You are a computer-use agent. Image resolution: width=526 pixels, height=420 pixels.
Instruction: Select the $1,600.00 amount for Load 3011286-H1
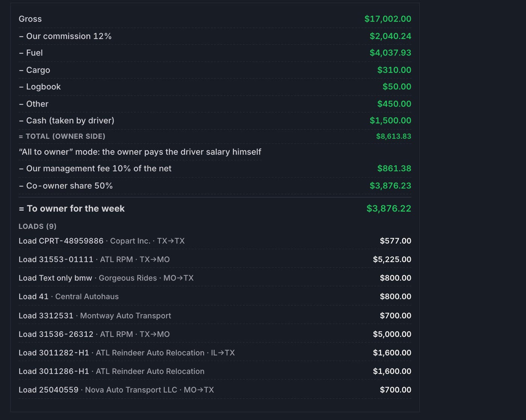click(392, 371)
